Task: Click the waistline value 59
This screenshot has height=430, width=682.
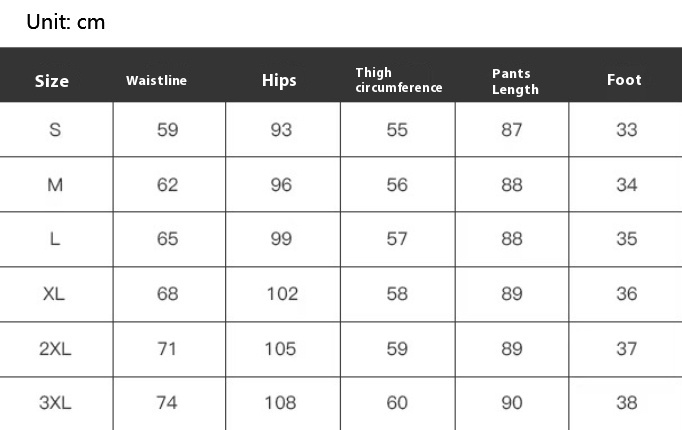Action: [167, 130]
